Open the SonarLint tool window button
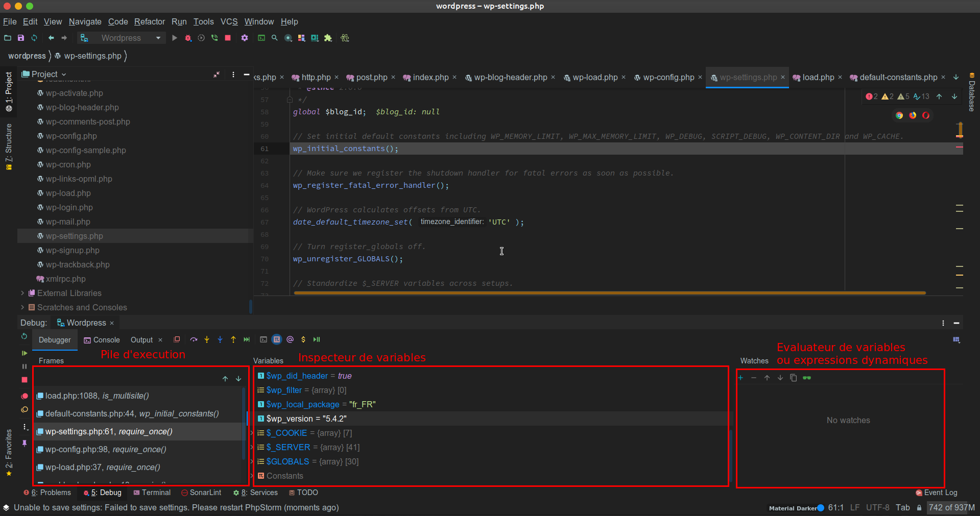Image resolution: width=980 pixels, height=516 pixels. [x=201, y=493]
